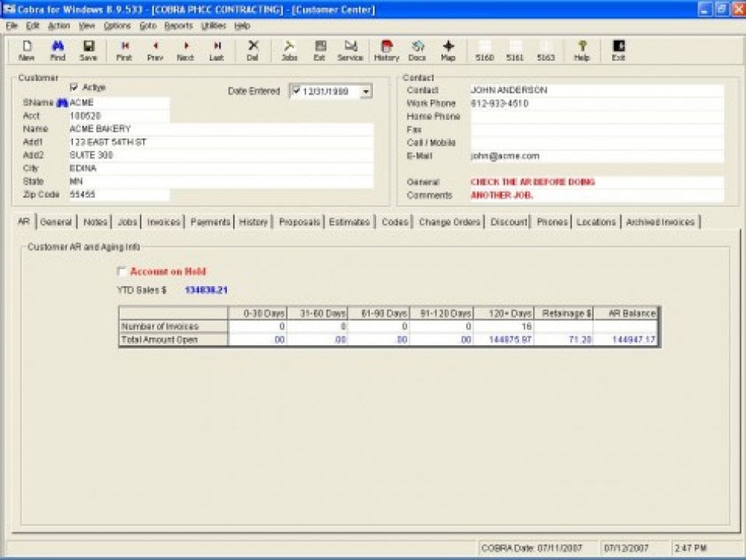Click the Add1 address field

pyautogui.click(x=221, y=142)
